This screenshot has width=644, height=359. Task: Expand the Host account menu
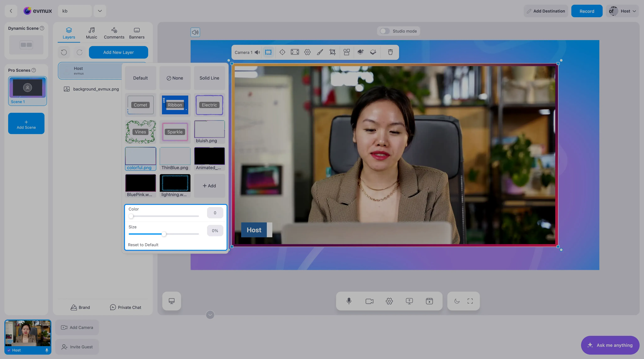point(622,11)
